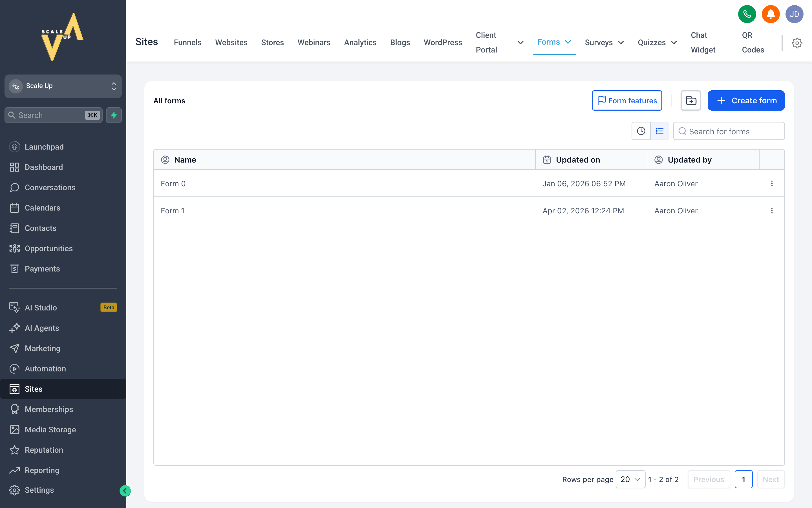Click the Form features button
The height and width of the screenshot is (508, 812).
(626, 100)
